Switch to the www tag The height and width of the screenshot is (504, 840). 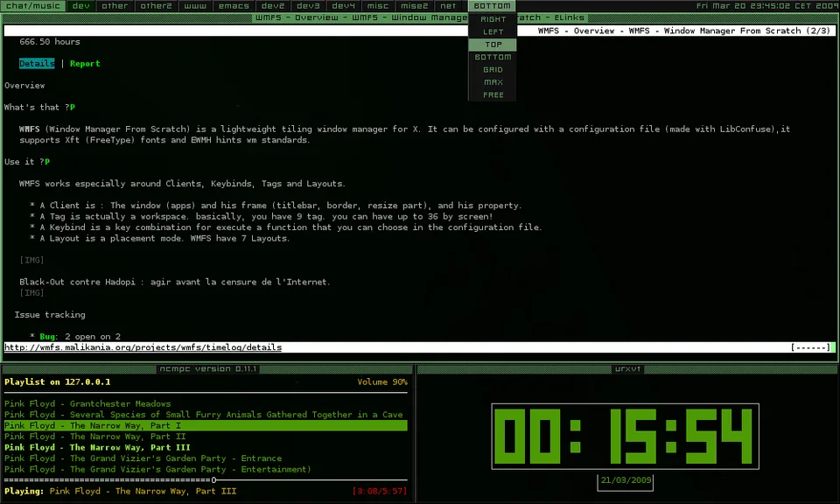click(x=195, y=6)
